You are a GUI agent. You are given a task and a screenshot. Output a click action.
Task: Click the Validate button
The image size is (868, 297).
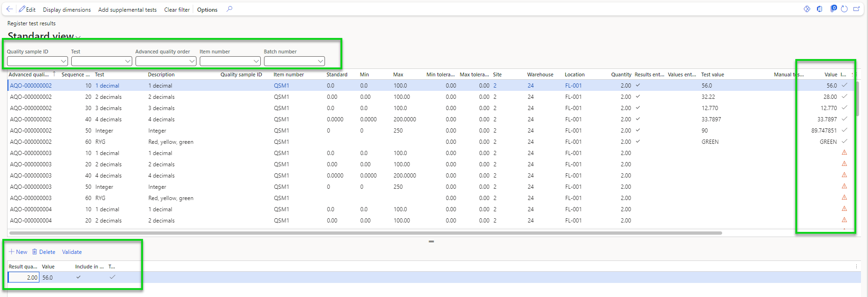[72, 252]
